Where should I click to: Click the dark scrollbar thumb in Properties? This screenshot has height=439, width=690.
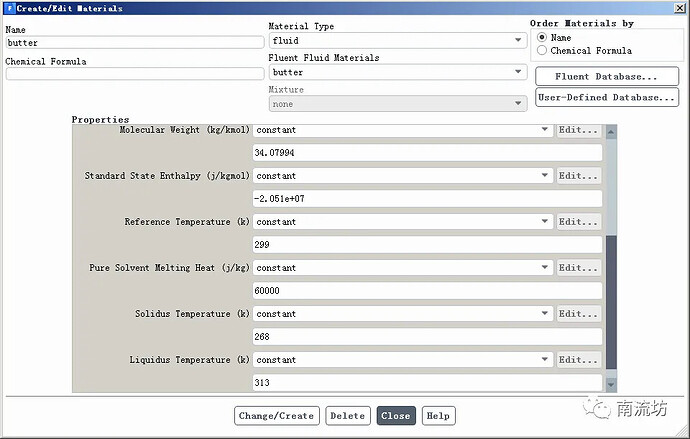(x=611, y=302)
